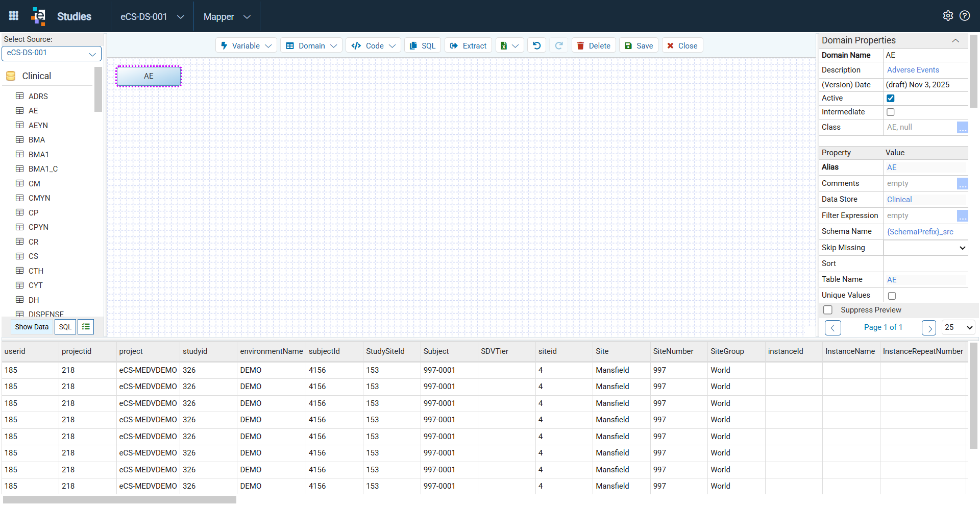Image resolution: width=980 pixels, height=505 pixels.
Task: Click the BMA1_C table icon
Action: [20, 169]
